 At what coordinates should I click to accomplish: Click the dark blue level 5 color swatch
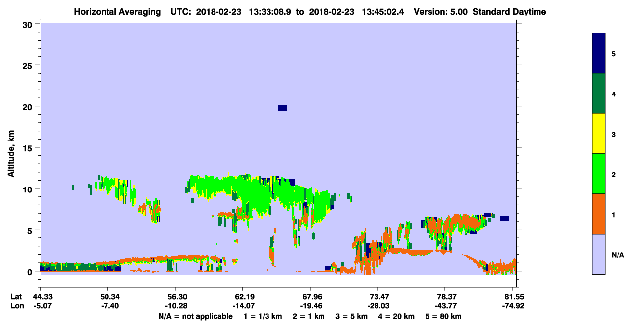[x=599, y=53]
